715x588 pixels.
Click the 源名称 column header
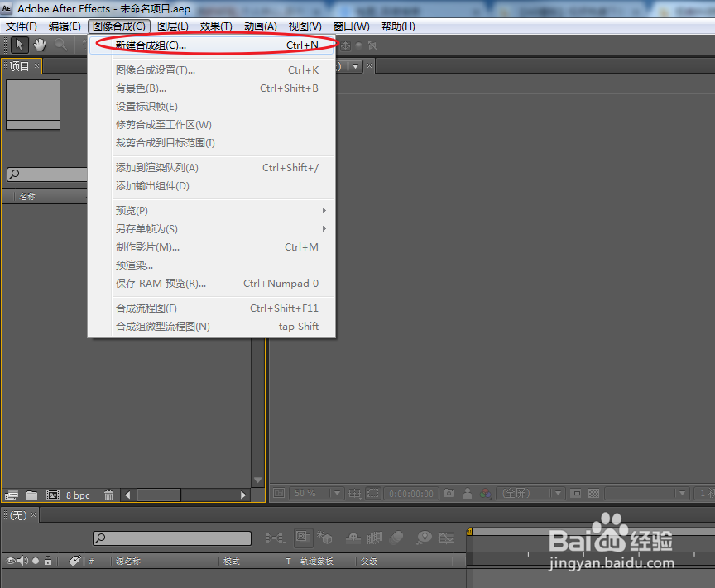(128, 561)
